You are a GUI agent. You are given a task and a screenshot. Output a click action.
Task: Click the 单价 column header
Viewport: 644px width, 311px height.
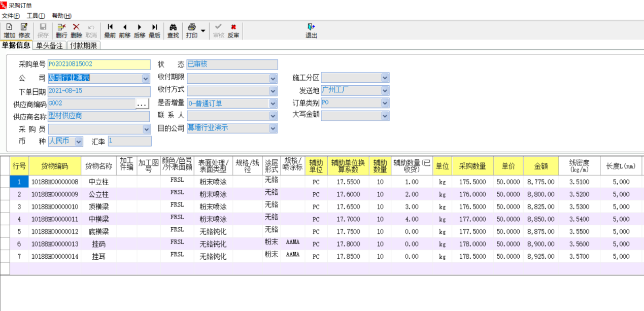point(508,166)
